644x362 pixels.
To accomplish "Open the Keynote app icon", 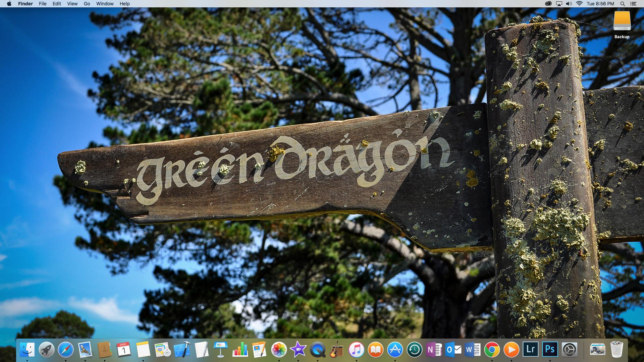I will [x=221, y=350].
